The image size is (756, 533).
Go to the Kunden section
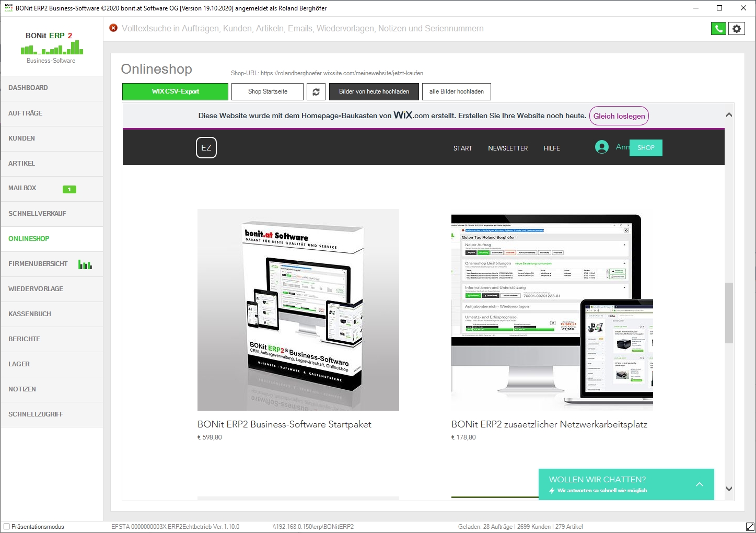click(52, 138)
